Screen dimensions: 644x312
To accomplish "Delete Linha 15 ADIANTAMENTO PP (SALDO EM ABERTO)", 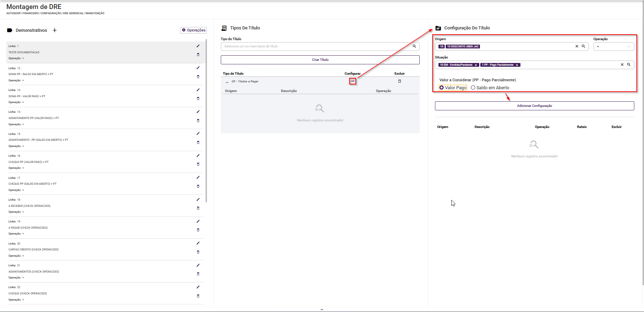I will pyautogui.click(x=198, y=143).
